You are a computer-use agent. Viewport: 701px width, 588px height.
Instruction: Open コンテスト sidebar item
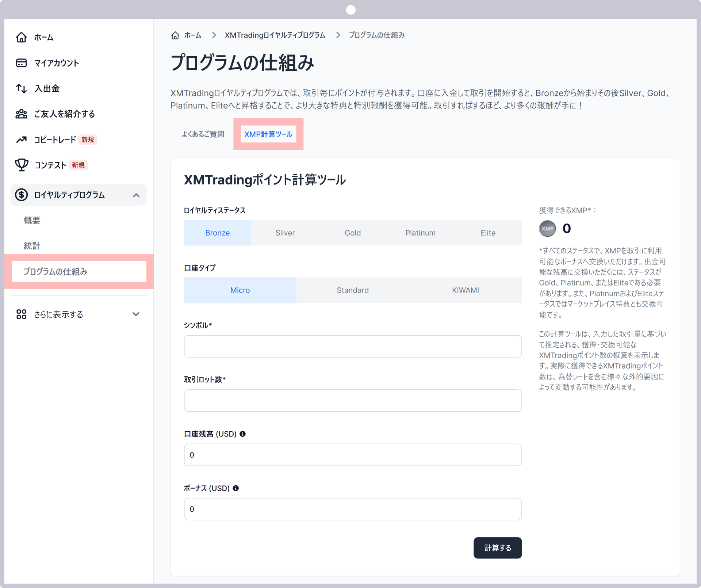[x=50, y=165]
